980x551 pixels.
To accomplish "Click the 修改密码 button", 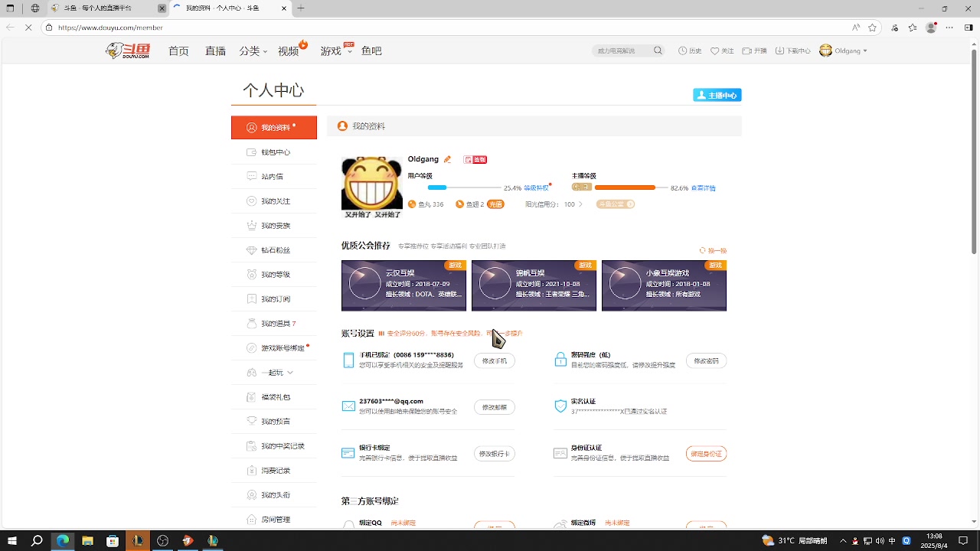I will tap(706, 360).
